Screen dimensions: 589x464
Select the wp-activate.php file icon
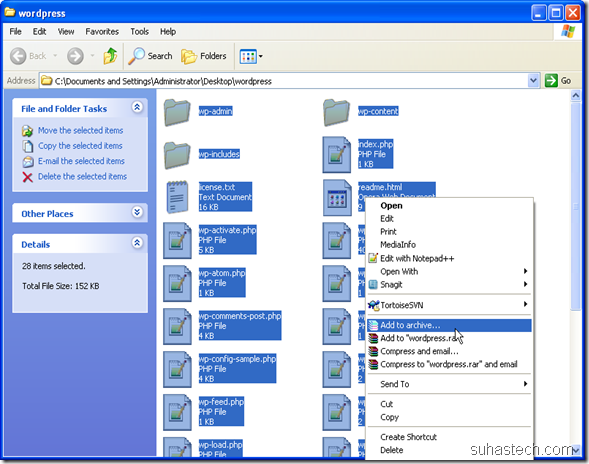pyautogui.click(x=177, y=241)
